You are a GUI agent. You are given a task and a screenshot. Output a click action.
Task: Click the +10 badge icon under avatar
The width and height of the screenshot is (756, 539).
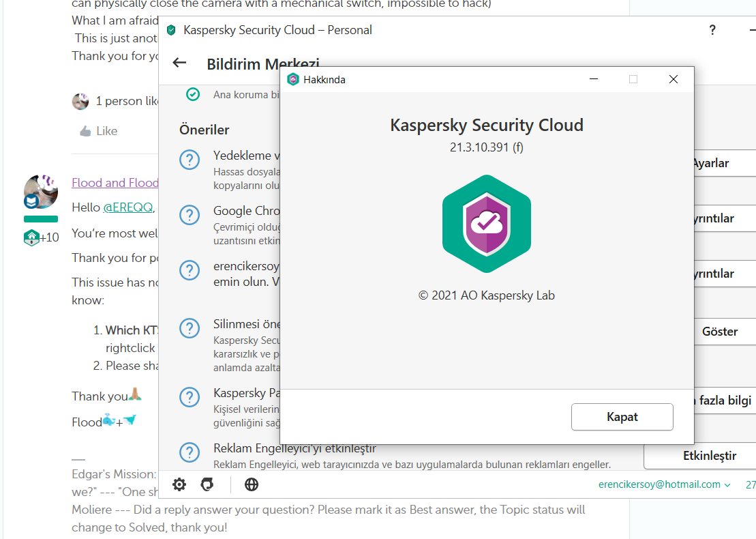pyautogui.click(x=31, y=237)
